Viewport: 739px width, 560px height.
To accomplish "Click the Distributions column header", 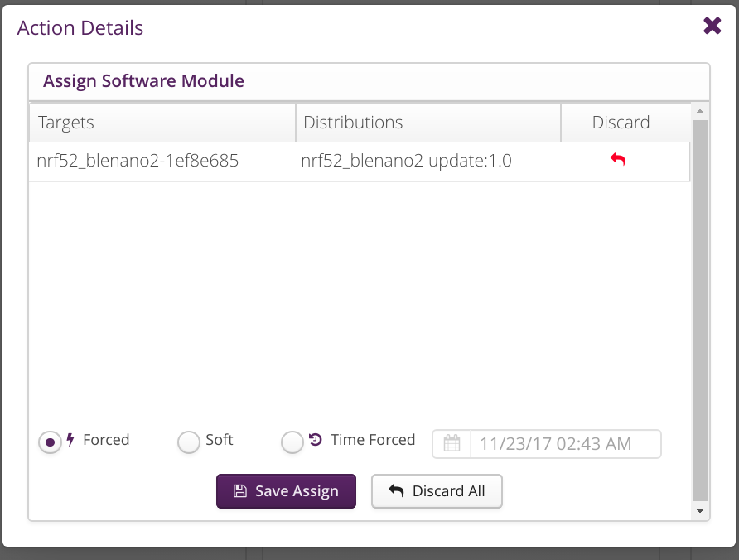I will [x=428, y=123].
